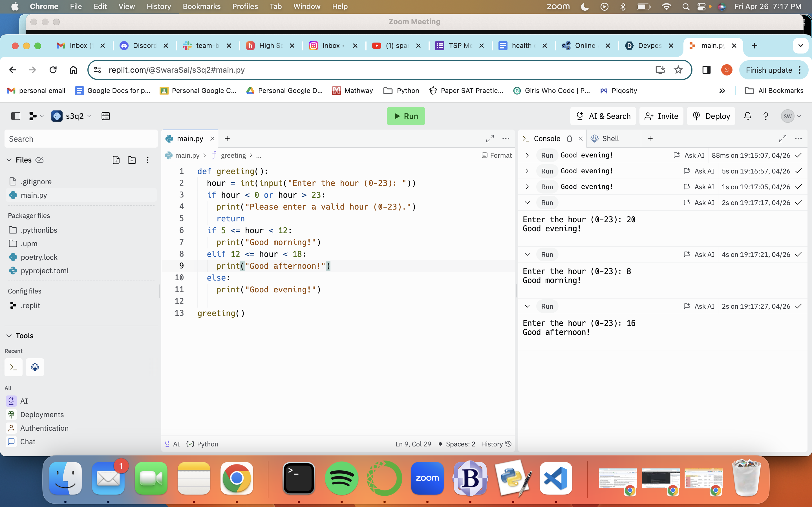
Task: Toggle the Replit left sidebar panel
Action: pyautogui.click(x=16, y=116)
